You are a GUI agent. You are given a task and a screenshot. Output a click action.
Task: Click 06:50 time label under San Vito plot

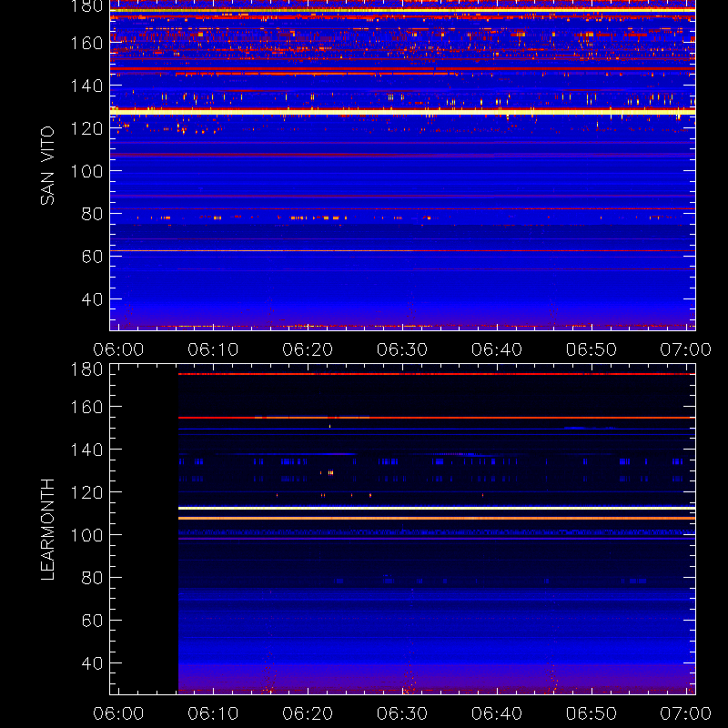tap(591, 349)
